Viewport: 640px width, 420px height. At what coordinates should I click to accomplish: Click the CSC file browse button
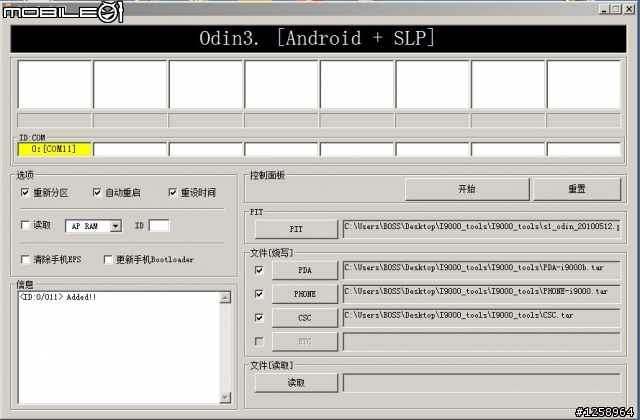click(305, 318)
